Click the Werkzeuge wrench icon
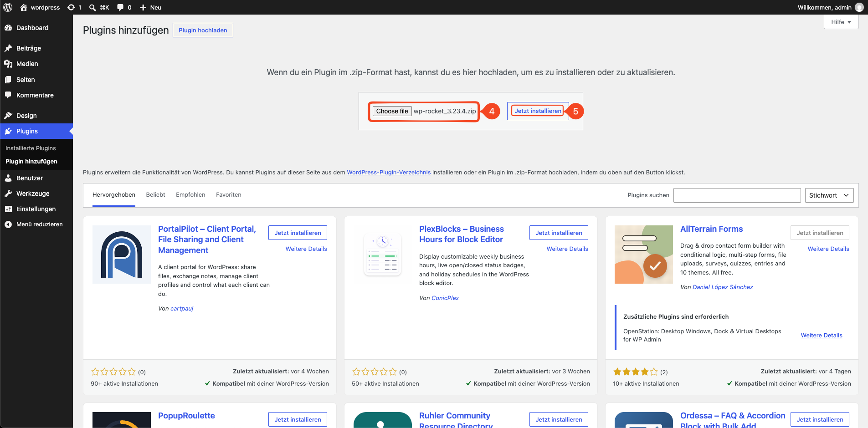Viewport: 868px width, 428px height. pos(8,194)
